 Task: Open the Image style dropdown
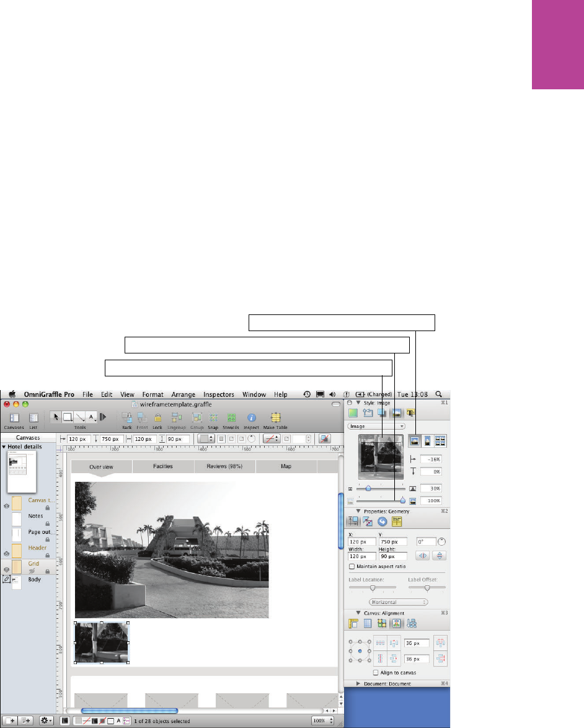(376, 426)
